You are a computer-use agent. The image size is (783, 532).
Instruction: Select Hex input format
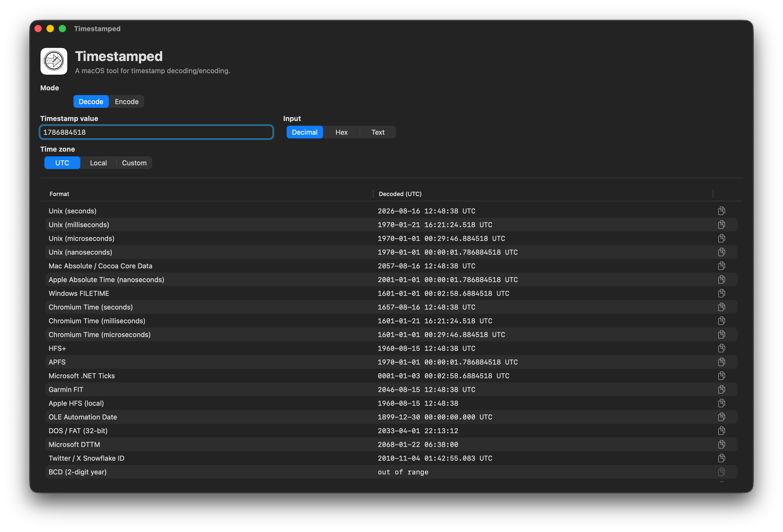(341, 132)
